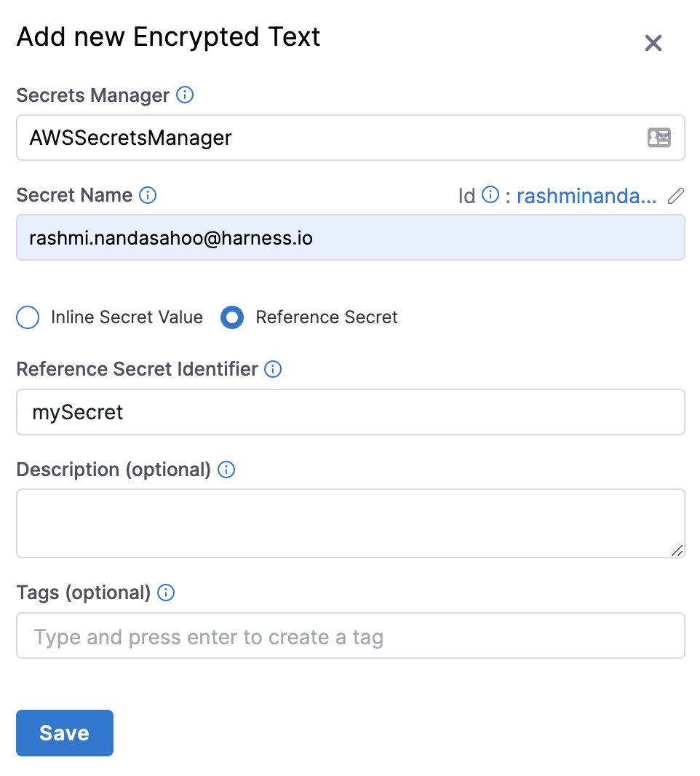This screenshot has width=700, height=776.
Task: Select the Reference Secret radio button
Action: [x=232, y=318]
